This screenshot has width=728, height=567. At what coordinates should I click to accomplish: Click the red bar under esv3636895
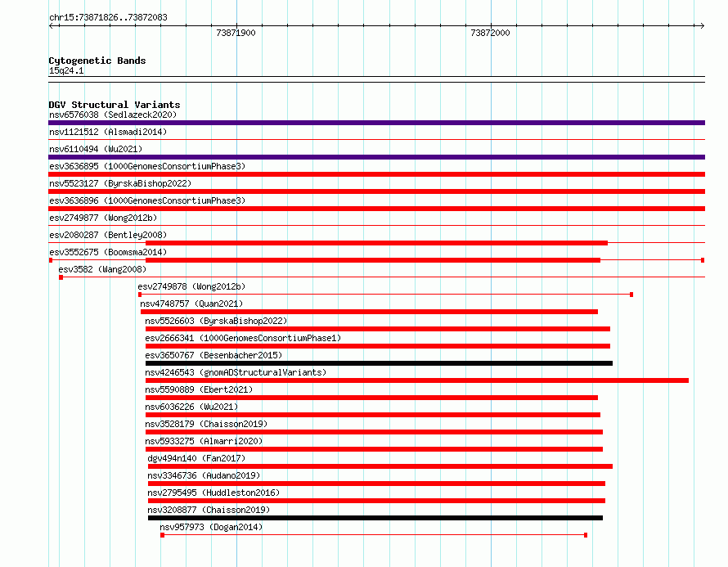tap(376, 174)
